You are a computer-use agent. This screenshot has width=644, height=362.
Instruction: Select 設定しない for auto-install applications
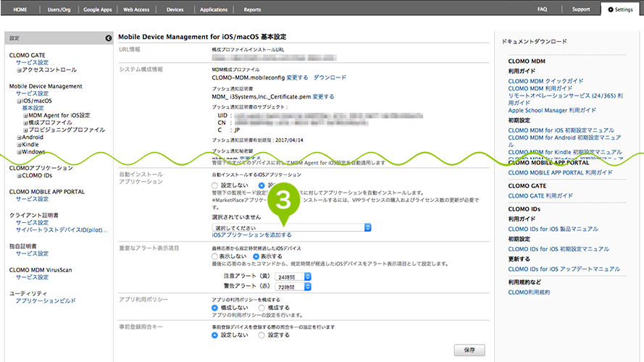pos(214,185)
